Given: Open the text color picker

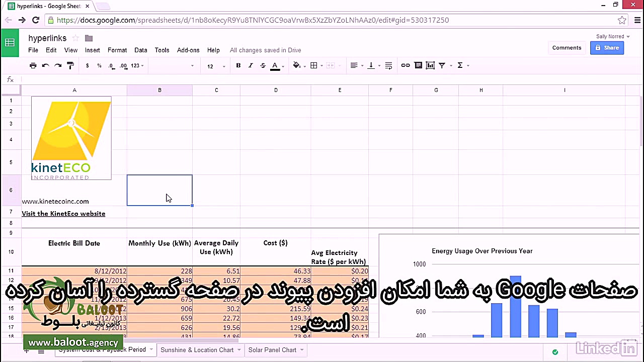Looking at the screenshot, I should tap(275, 65).
